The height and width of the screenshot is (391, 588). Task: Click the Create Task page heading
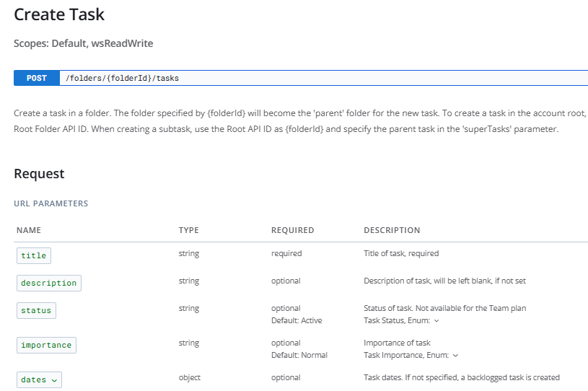click(x=59, y=14)
